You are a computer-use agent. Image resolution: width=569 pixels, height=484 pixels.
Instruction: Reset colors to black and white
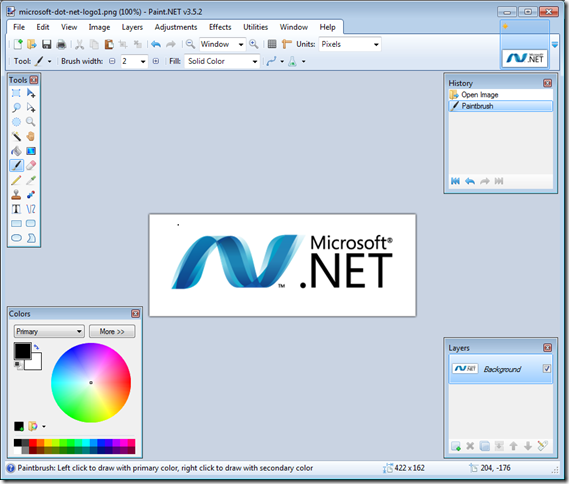tap(17, 364)
